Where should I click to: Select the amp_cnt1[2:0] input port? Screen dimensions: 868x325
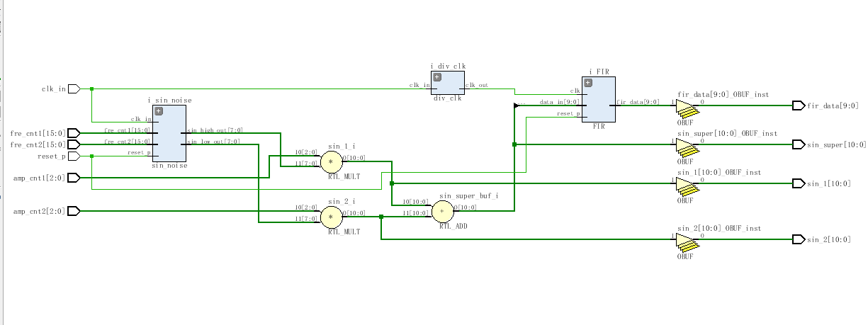(74, 178)
